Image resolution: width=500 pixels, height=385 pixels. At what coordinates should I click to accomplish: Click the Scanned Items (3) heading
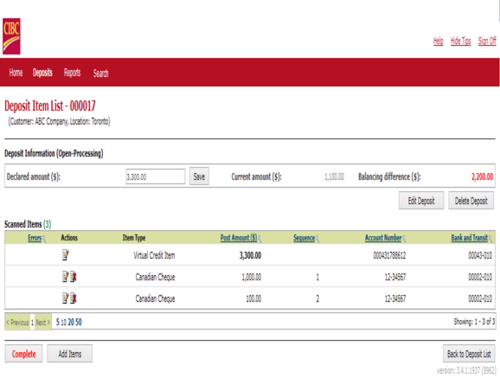point(28,224)
